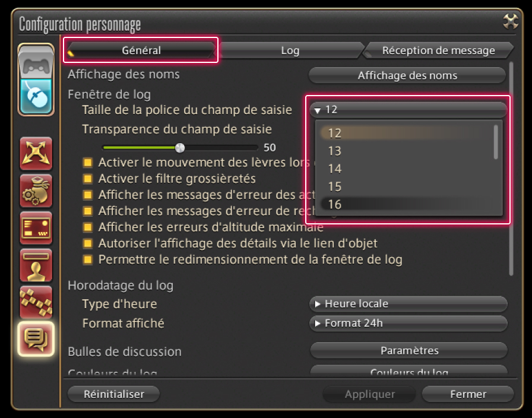Open the interface settings card icon
The image size is (532, 418).
tap(36, 227)
